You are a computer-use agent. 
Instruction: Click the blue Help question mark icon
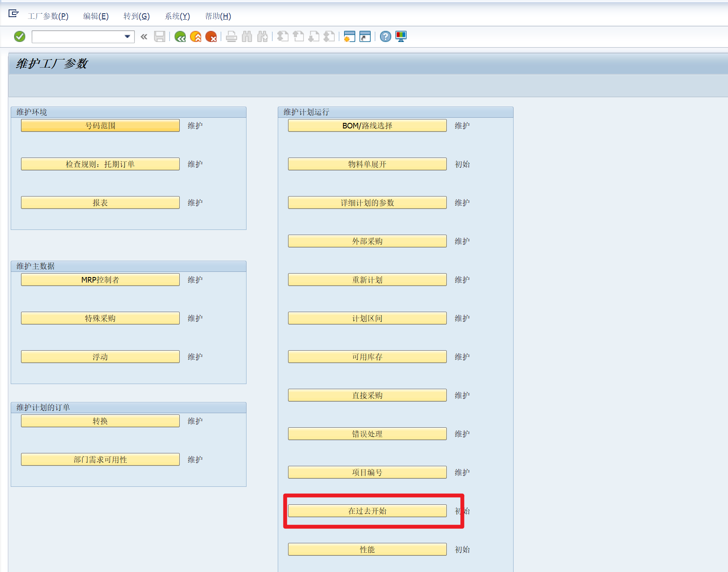click(386, 36)
